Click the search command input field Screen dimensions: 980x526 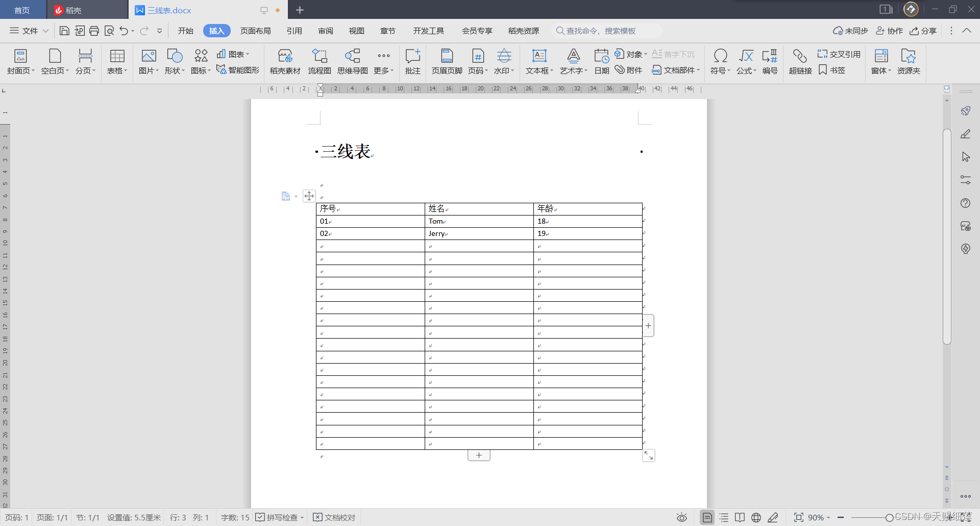click(x=607, y=31)
